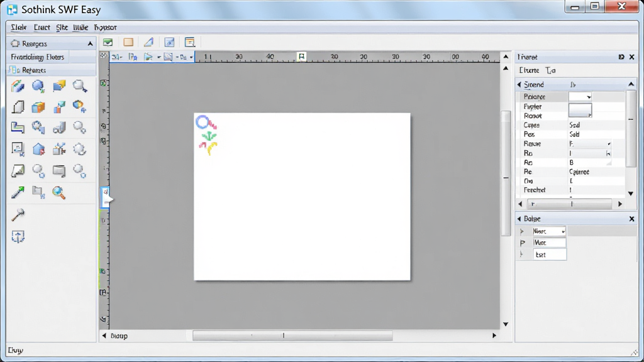Collapse the Srend section triangle
Viewport: 644px width, 362px height.
pos(519,85)
